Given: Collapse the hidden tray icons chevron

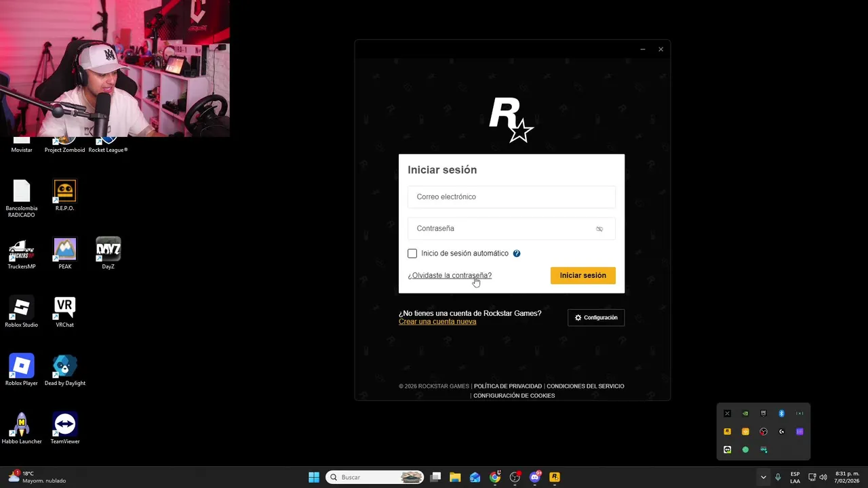Looking at the screenshot, I should (764, 477).
